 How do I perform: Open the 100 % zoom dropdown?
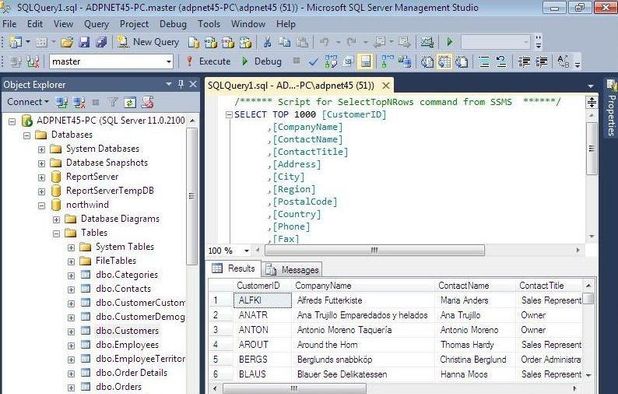coord(247,251)
